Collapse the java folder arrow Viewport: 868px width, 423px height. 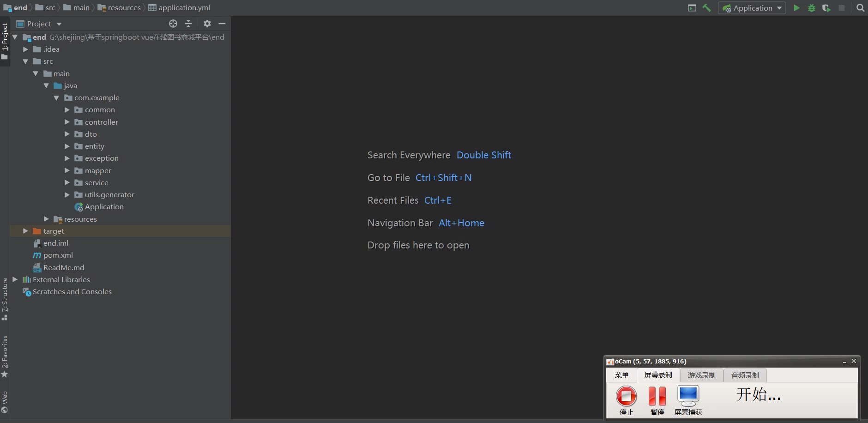(x=47, y=85)
